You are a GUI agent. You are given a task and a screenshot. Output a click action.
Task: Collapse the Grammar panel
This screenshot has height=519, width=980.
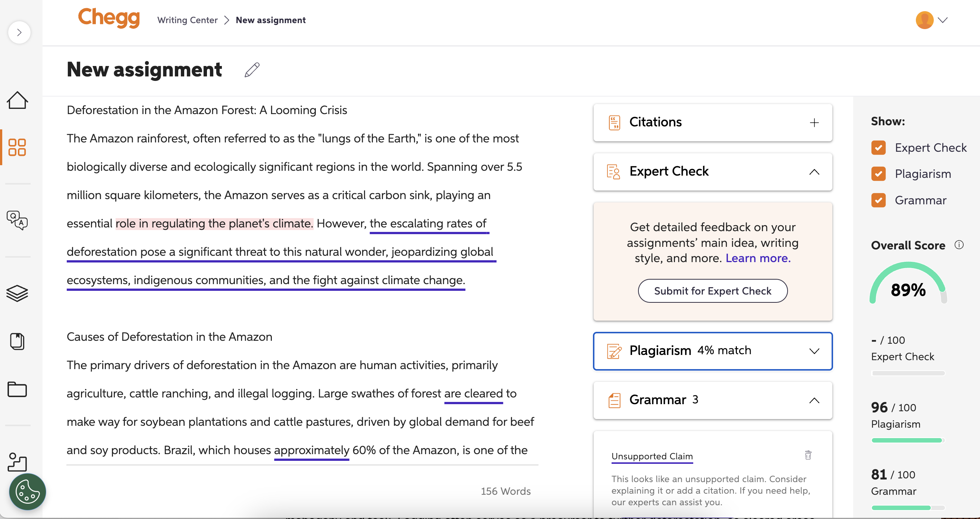pyautogui.click(x=814, y=400)
